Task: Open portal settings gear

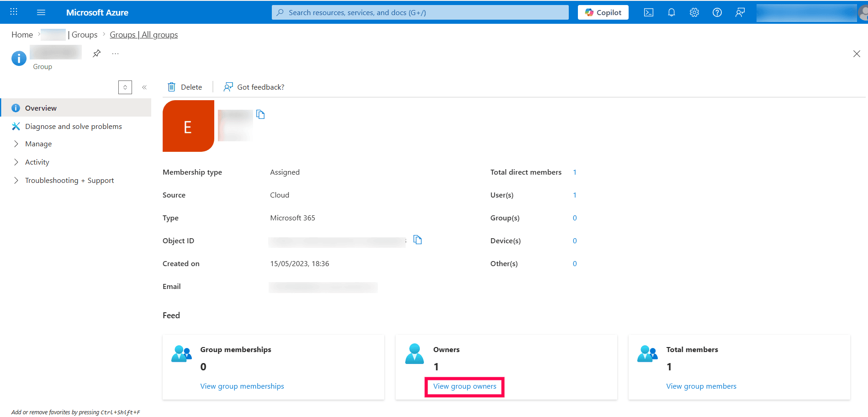Action: coord(694,12)
